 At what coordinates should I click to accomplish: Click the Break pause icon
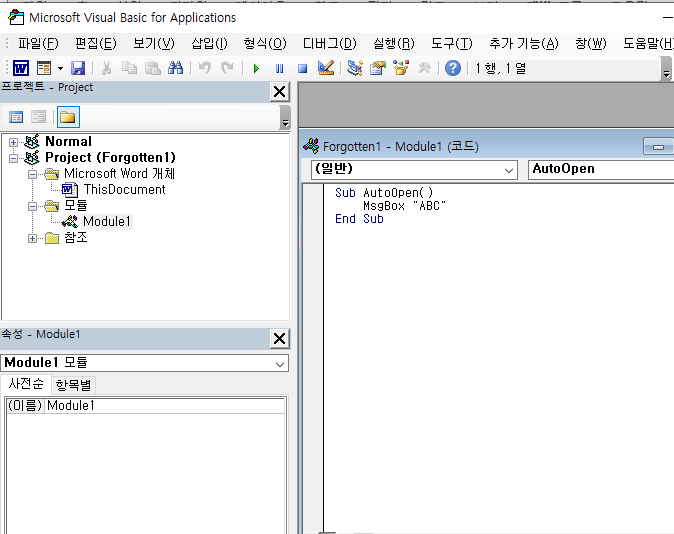coord(279,68)
